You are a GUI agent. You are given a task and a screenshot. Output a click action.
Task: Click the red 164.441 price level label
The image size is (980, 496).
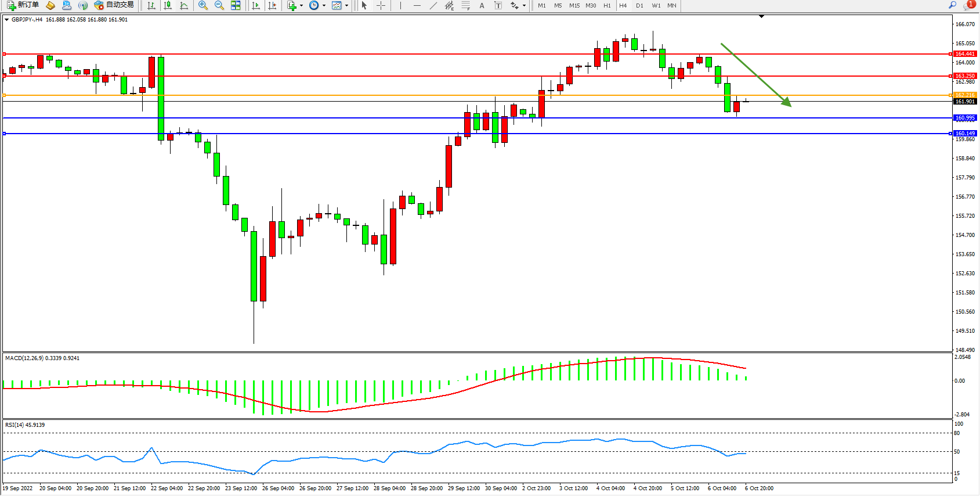pyautogui.click(x=965, y=54)
